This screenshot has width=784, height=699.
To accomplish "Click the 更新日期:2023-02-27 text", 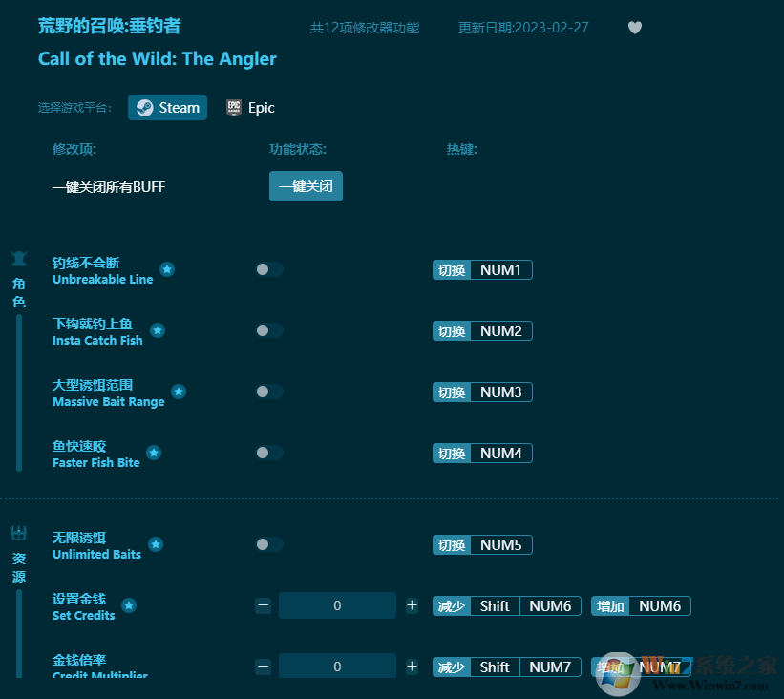I will click(523, 28).
